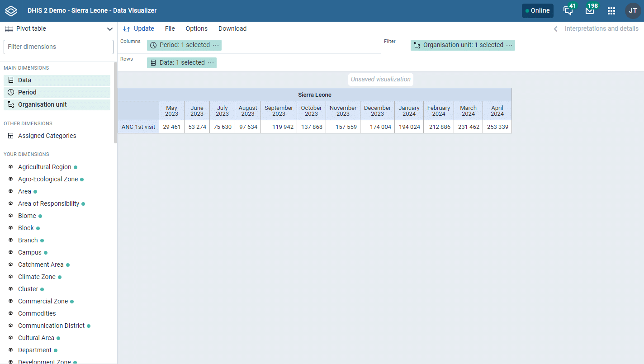
Task: Select the Communication District dimension
Action: click(52, 326)
